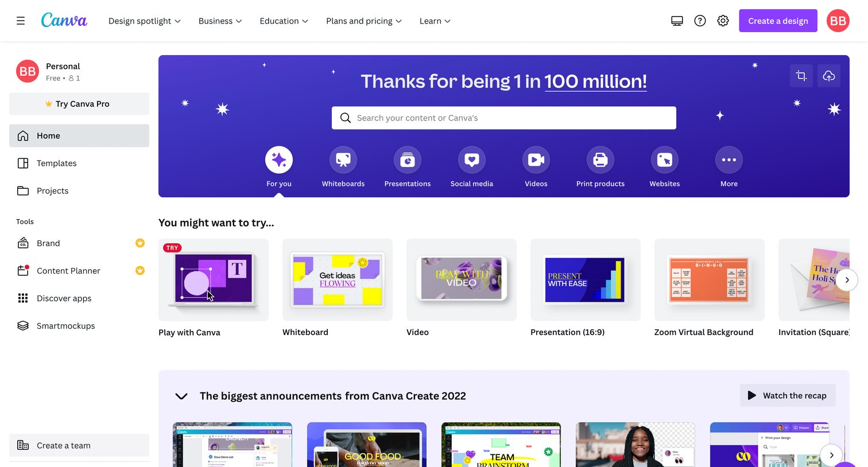Open the Invitation (Square) thumbnail
This screenshot has width=868, height=467.
[x=814, y=280]
